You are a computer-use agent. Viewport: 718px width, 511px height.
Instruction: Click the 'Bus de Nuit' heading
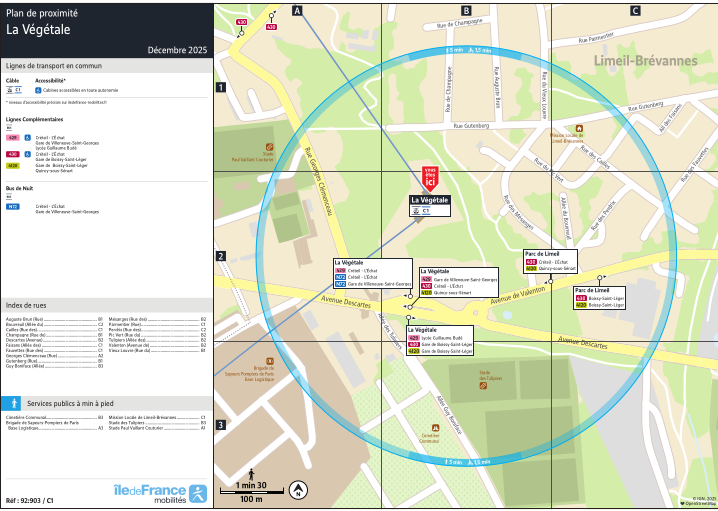19,188
